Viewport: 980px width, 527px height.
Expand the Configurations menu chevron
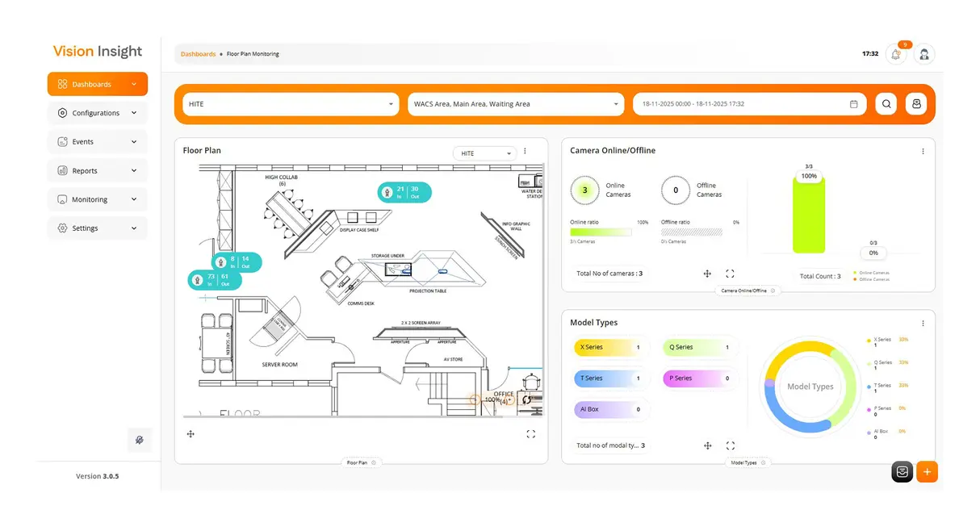point(134,113)
